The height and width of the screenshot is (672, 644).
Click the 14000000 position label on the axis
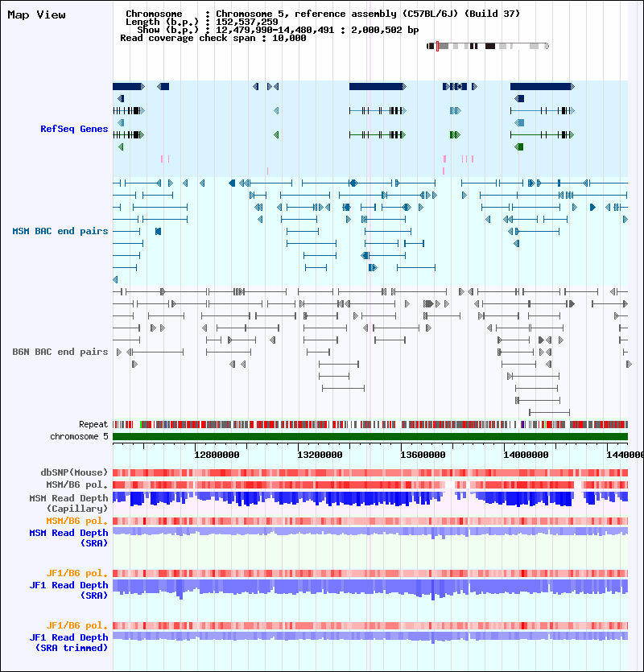coord(526,455)
